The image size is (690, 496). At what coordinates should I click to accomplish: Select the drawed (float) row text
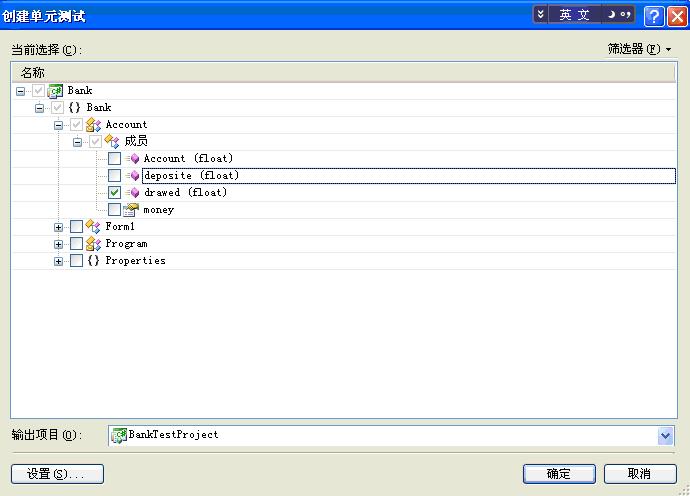[x=186, y=192]
